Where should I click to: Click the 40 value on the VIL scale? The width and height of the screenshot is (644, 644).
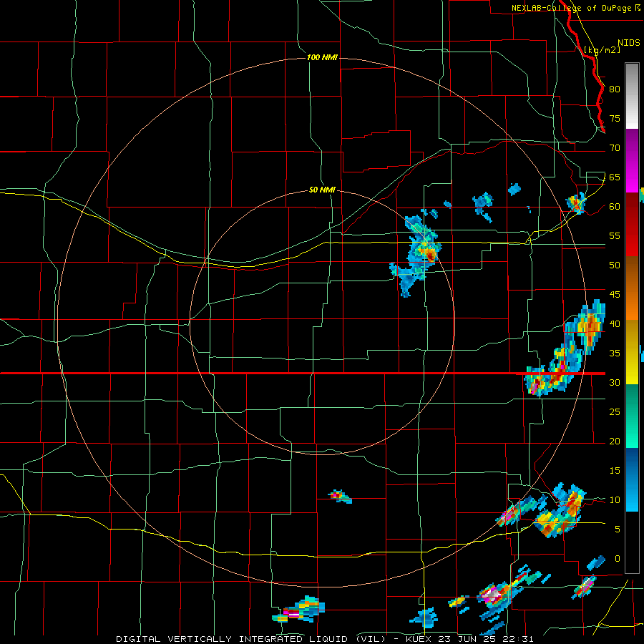tap(615, 323)
